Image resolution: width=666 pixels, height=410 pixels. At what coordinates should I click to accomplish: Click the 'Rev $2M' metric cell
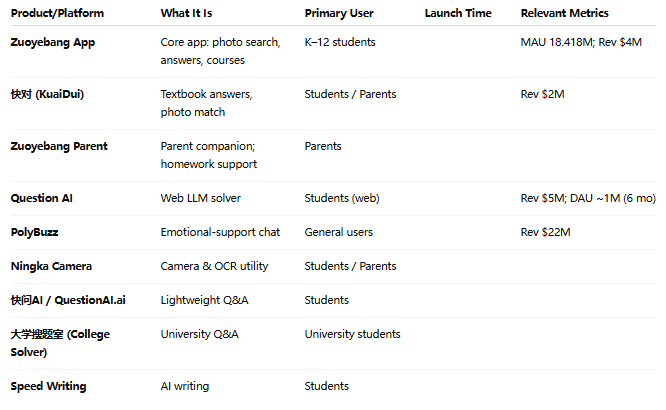[542, 94]
